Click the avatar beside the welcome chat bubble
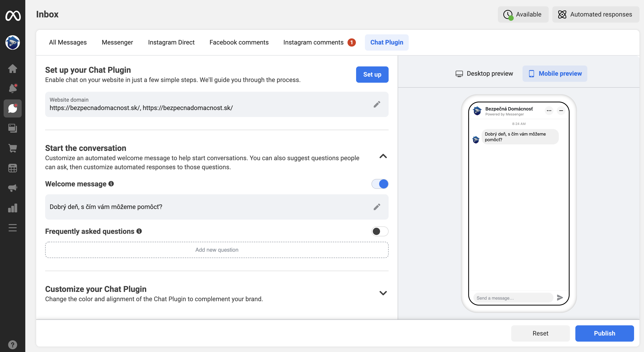 pyautogui.click(x=476, y=140)
